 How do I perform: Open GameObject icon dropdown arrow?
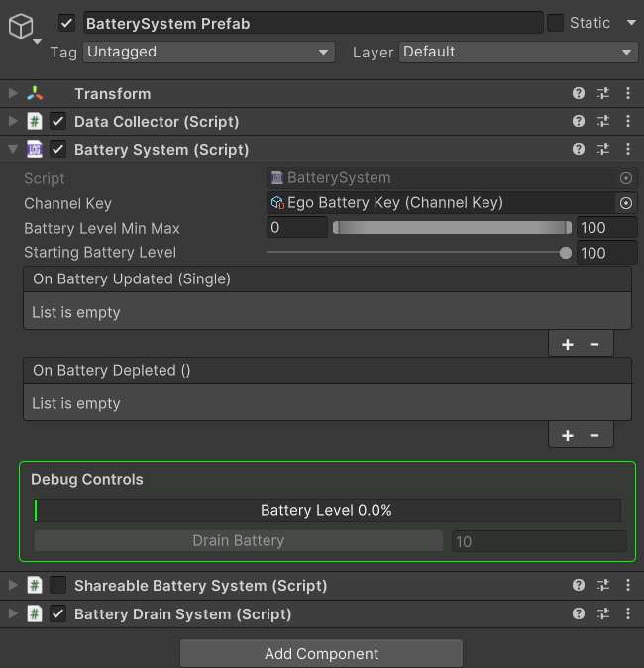pos(37,42)
